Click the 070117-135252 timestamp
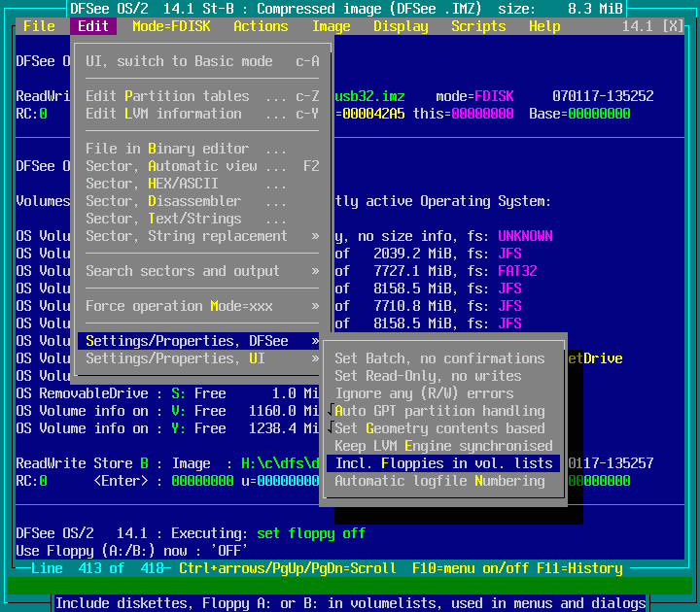 603,96
